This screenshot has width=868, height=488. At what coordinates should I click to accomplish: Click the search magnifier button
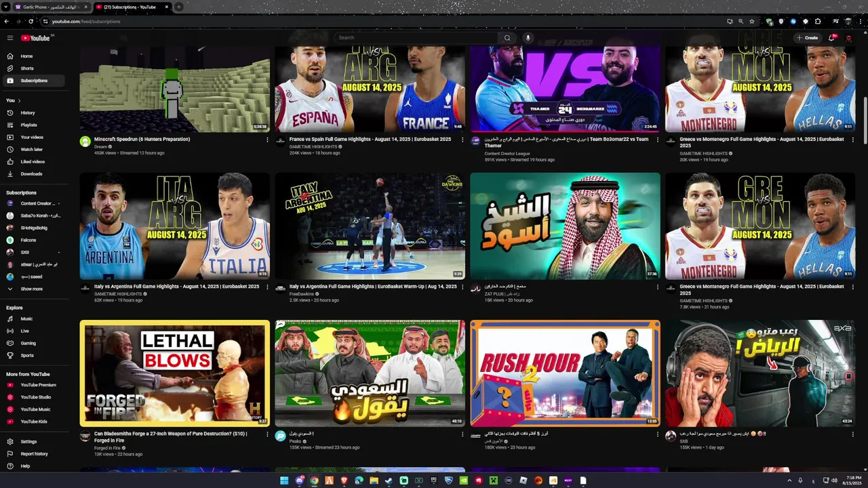(507, 38)
